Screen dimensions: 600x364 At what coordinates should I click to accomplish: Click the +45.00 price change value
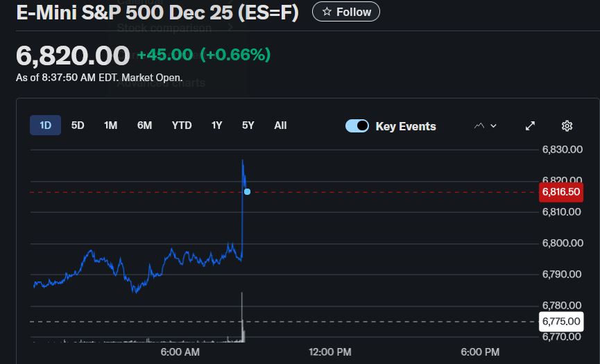165,55
